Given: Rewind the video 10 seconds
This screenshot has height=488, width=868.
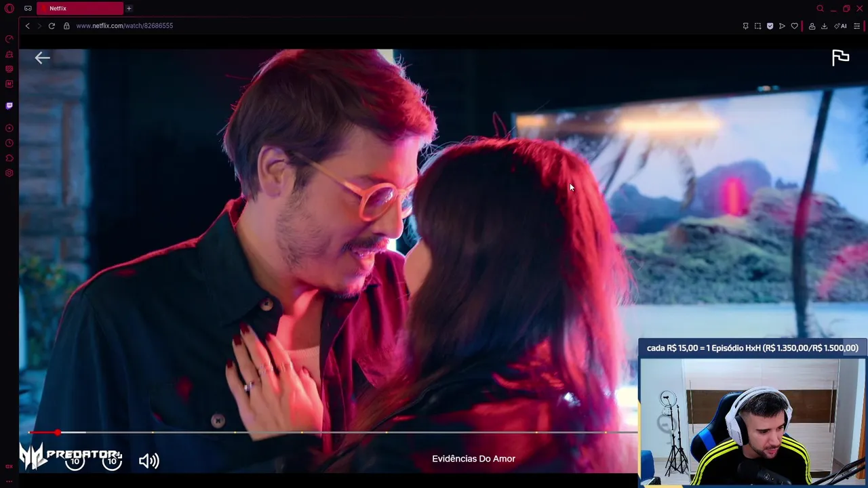Looking at the screenshot, I should pos(75,461).
